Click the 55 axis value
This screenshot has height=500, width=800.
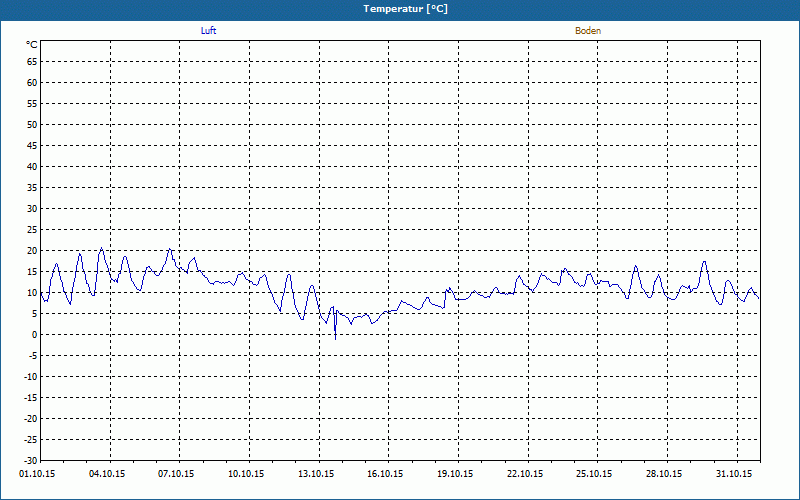[x=32, y=104]
